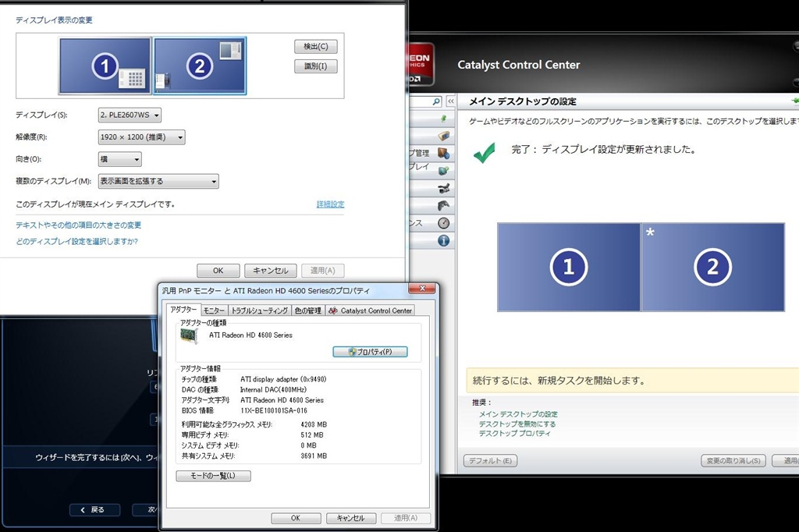Click the 戻る back button in the wizard
The width and height of the screenshot is (799, 532).
[94, 509]
